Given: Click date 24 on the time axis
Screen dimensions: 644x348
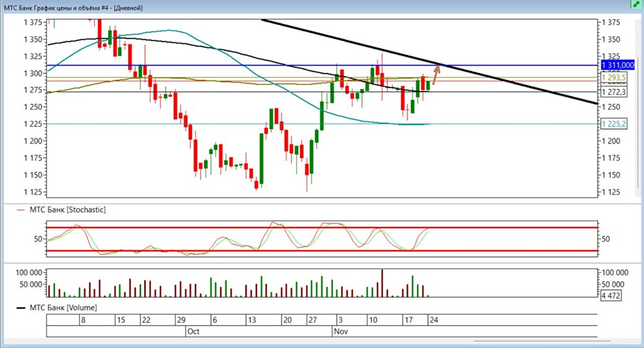Looking at the screenshot, I should [433, 320].
